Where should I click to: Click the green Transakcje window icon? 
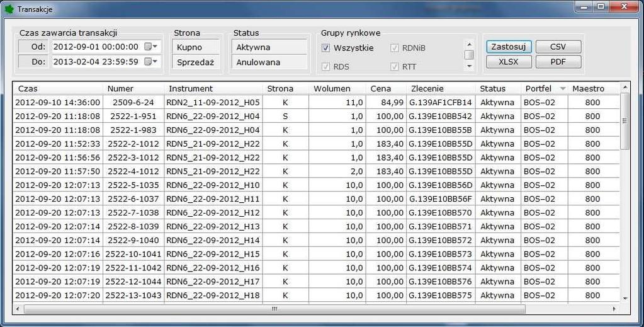(8, 9)
